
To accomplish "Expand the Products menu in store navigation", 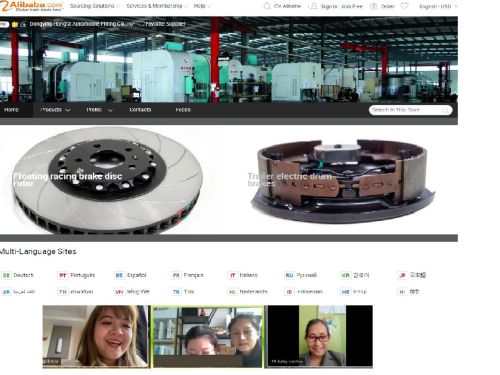I will pos(55,110).
